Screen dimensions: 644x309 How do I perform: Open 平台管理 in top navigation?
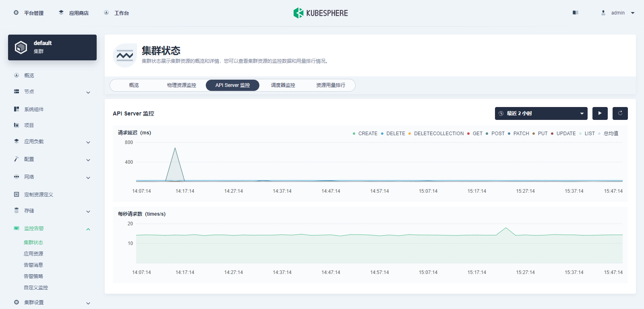click(x=34, y=13)
